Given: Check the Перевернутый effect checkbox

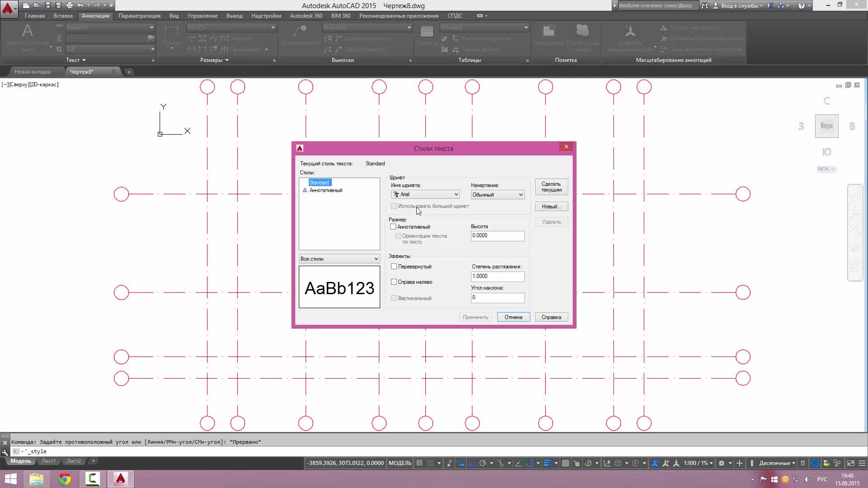Looking at the screenshot, I should 394,267.
